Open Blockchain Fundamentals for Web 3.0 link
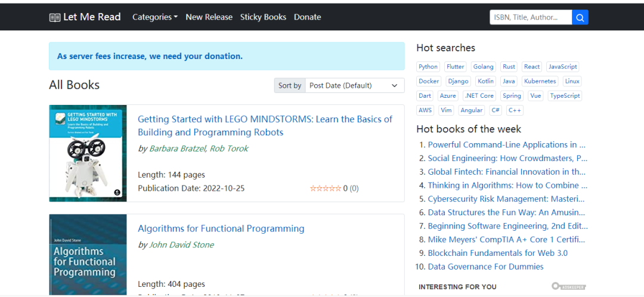644x297 pixels. click(497, 253)
